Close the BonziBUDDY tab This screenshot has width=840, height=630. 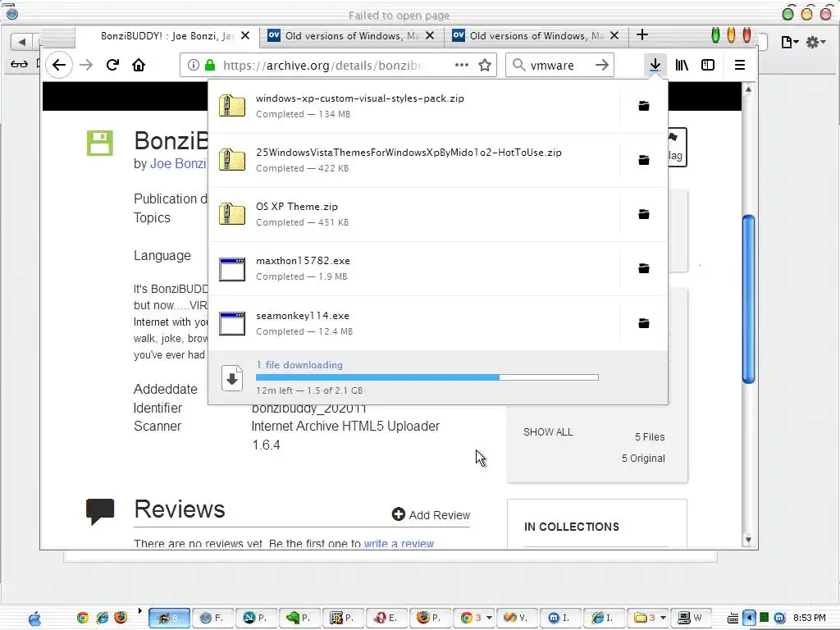click(x=245, y=36)
